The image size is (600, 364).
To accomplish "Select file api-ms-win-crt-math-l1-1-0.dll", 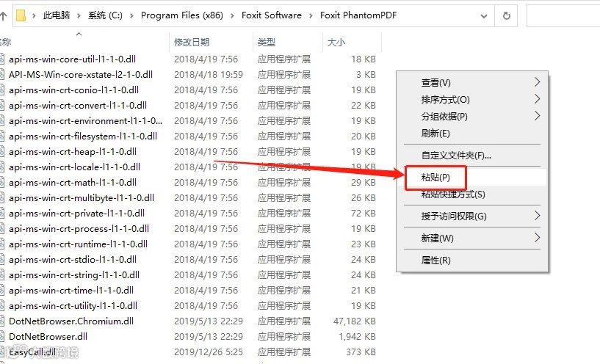I will point(73,183).
